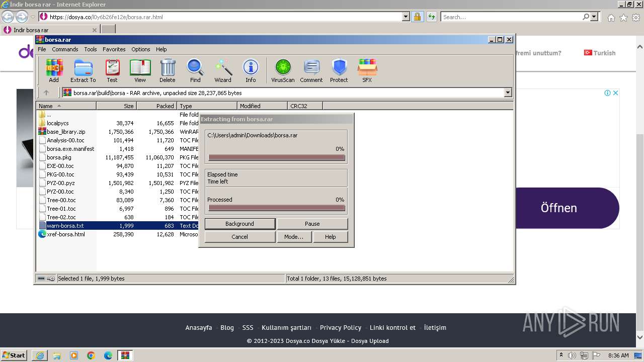The image size is (644, 362).
Task: Open the Linki kontrol et link
Action: pos(392,327)
